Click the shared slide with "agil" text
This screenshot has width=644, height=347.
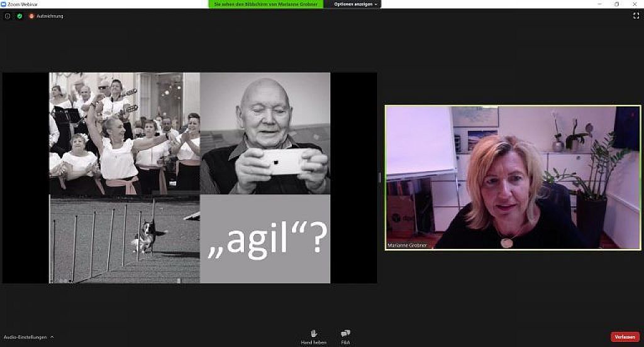[265, 239]
